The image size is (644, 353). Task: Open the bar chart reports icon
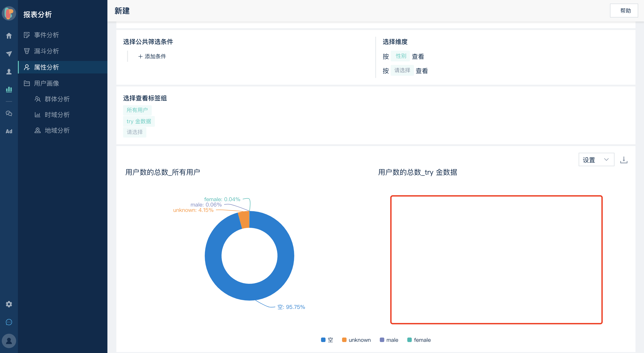[9, 89]
